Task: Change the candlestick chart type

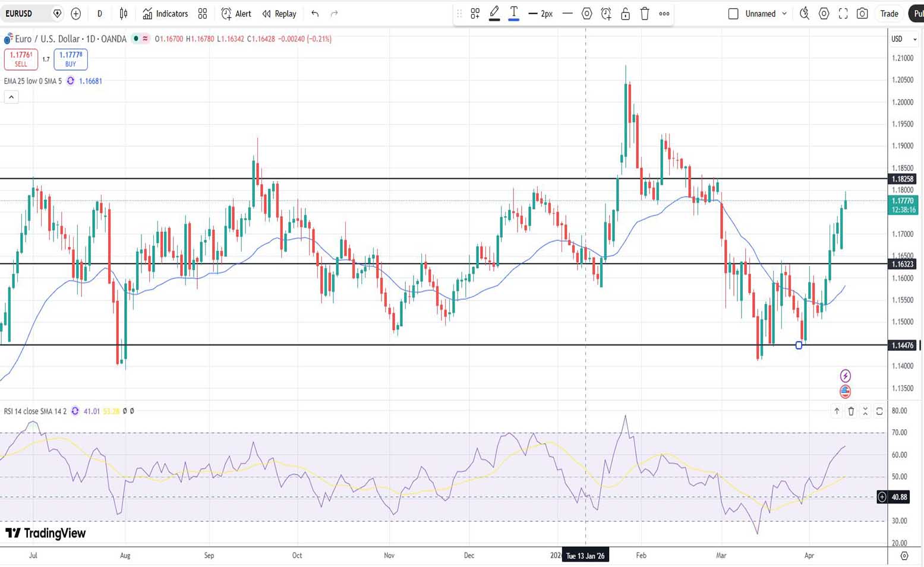Action: tap(124, 14)
